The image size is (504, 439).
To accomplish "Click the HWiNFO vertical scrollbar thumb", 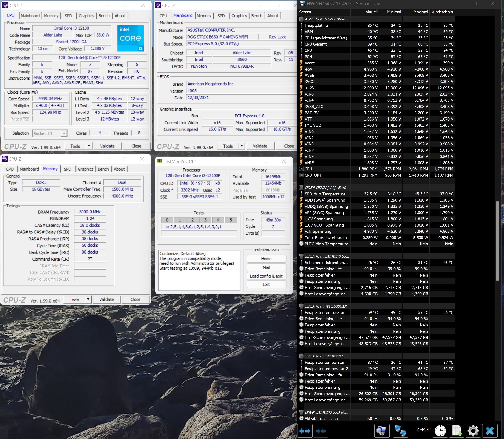I will pyautogui.click(x=498, y=241).
